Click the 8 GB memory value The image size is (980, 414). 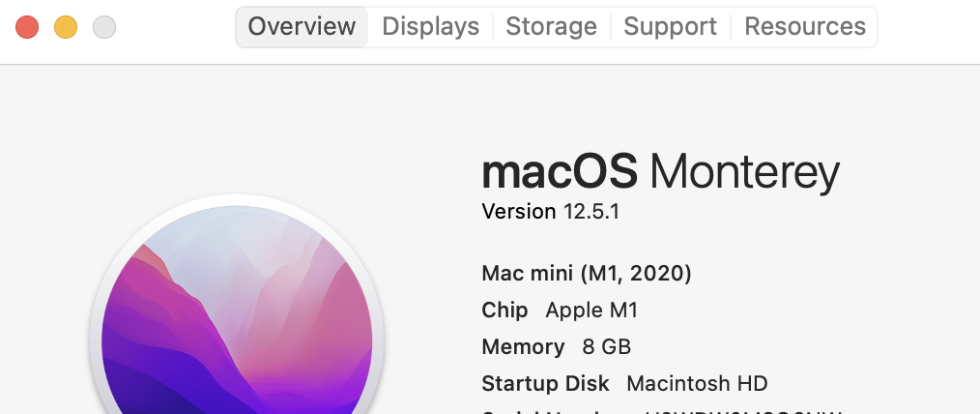607,346
